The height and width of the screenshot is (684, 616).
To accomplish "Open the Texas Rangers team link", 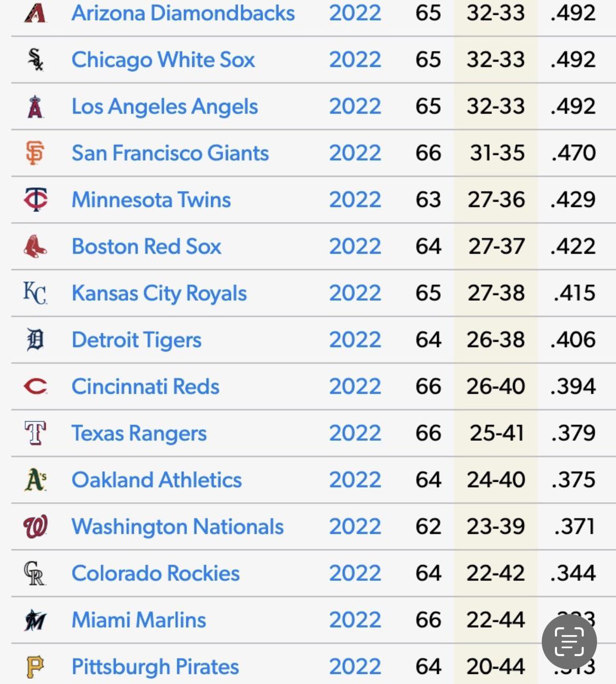I will click(139, 433).
